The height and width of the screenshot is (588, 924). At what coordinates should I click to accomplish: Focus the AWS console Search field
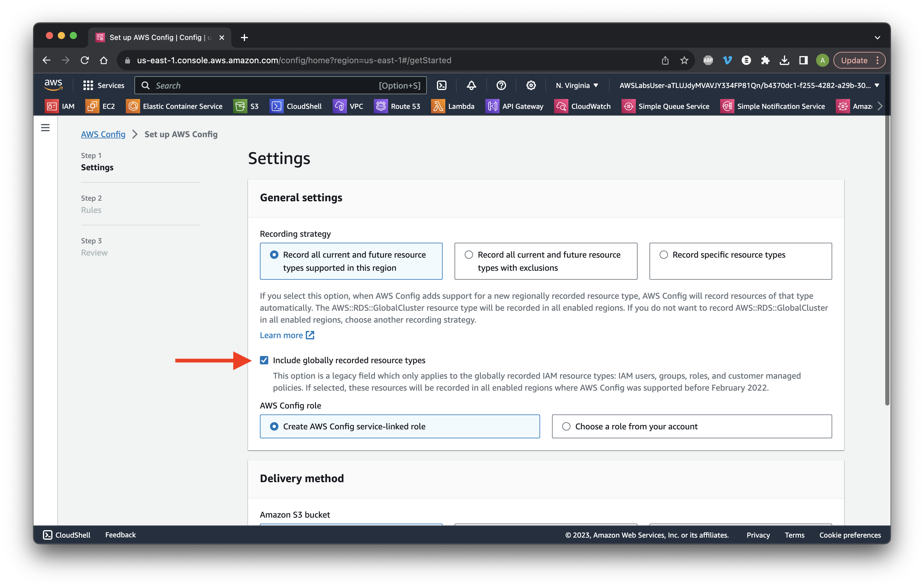pyautogui.click(x=280, y=85)
